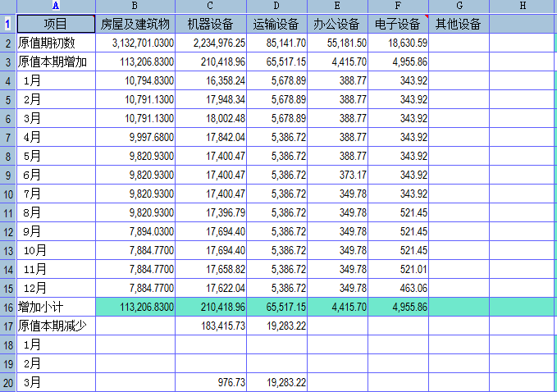The height and width of the screenshot is (392, 557).
Task: Click the row 1 header number
Action: point(7,24)
